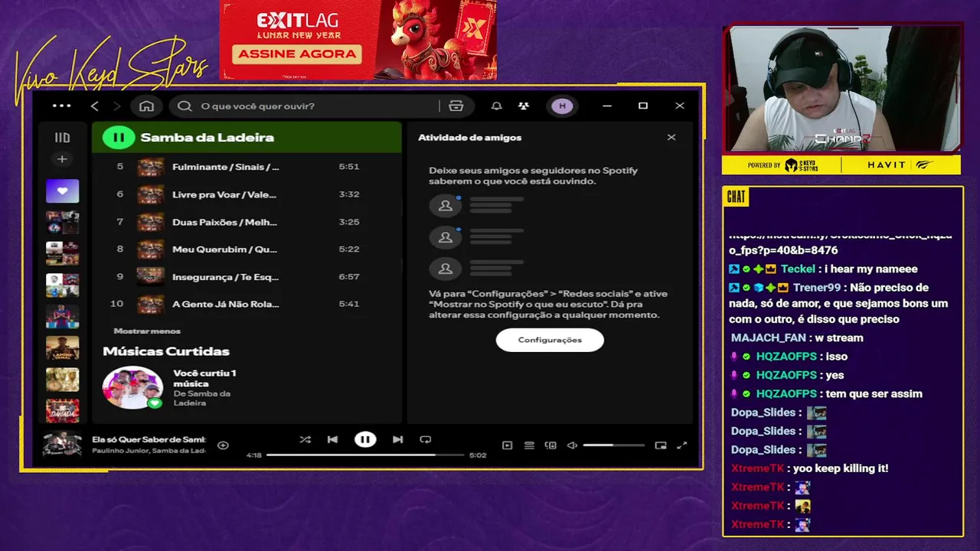
Task: Go forward with the right arrow
Action: pos(117,106)
